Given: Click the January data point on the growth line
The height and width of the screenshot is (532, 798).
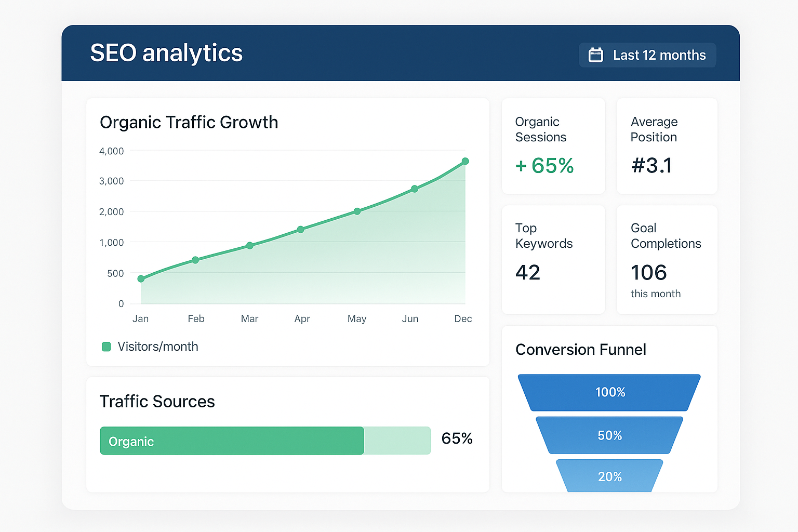Looking at the screenshot, I should 141,279.
